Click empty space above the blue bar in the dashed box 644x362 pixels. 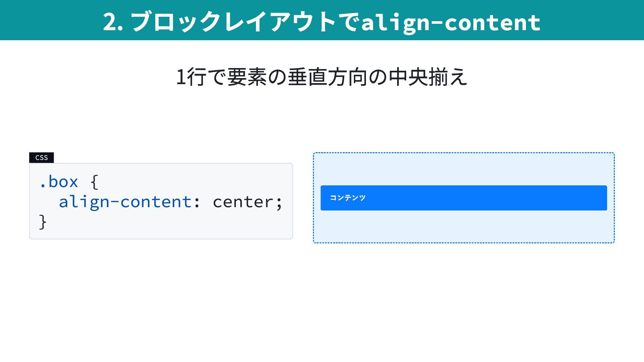[x=464, y=169]
